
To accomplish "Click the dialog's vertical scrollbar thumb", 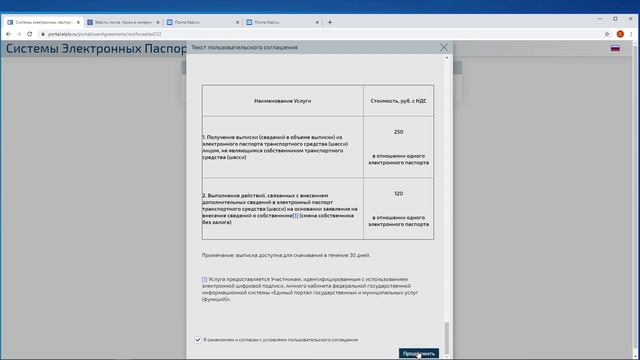I will pyautogui.click(x=447, y=338).
